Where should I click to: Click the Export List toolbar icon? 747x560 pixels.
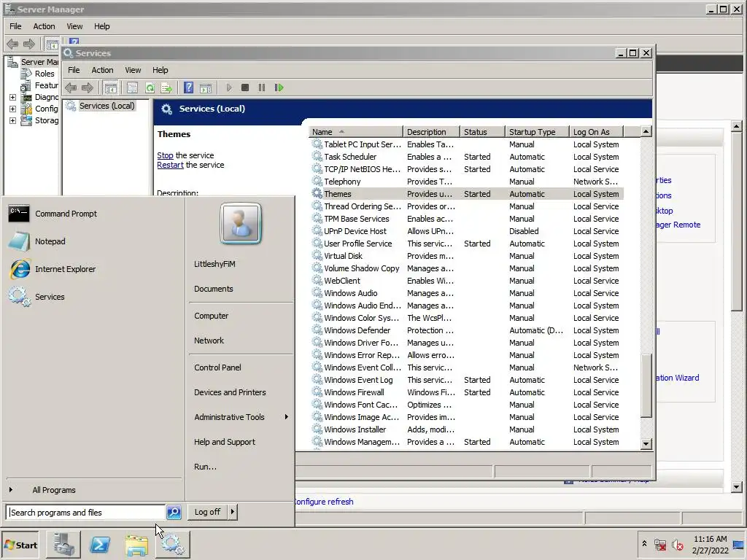click(166, 87)
